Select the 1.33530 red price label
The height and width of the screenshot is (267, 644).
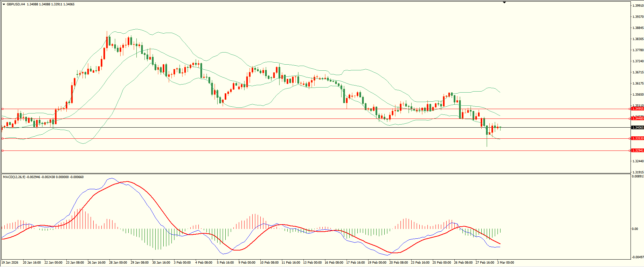tap(638, 138)
